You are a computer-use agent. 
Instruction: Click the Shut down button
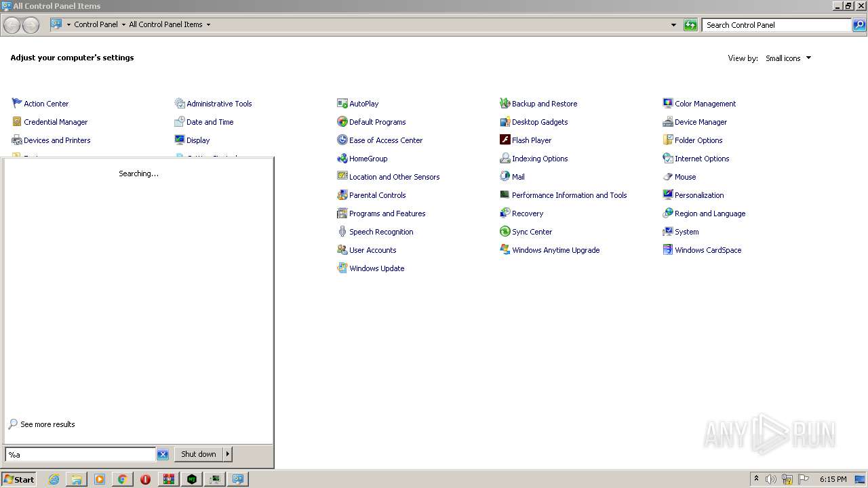(x=199, y=454)
